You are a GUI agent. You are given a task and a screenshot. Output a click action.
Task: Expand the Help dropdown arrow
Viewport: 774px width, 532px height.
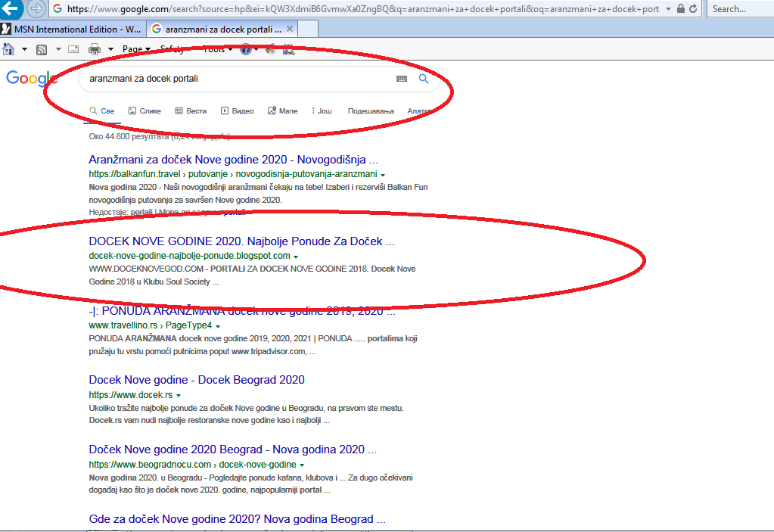point(256,49)
